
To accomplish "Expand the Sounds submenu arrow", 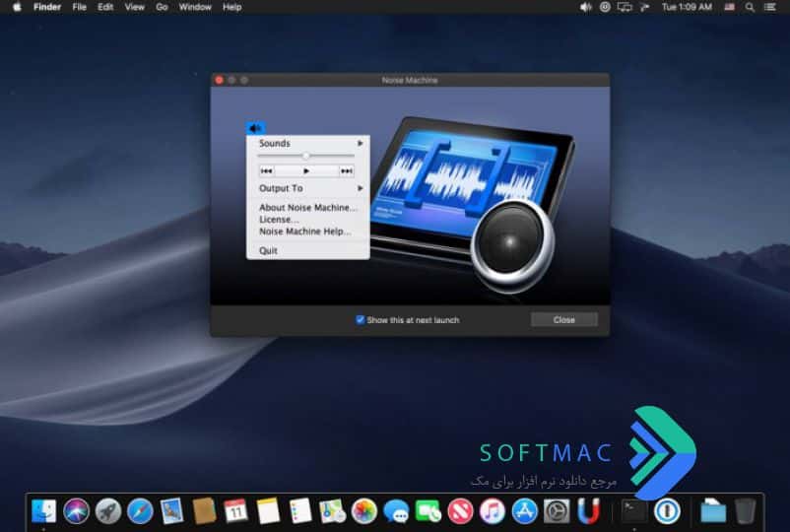I will pyautogui.click(x=361, y=144).
